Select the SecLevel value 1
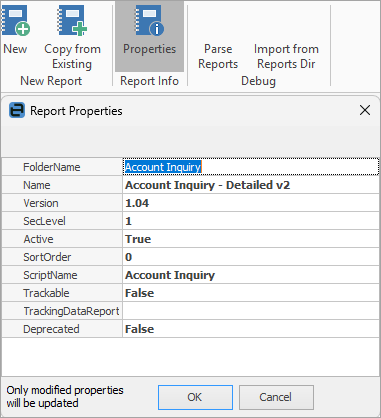 [x=128, y=221]
